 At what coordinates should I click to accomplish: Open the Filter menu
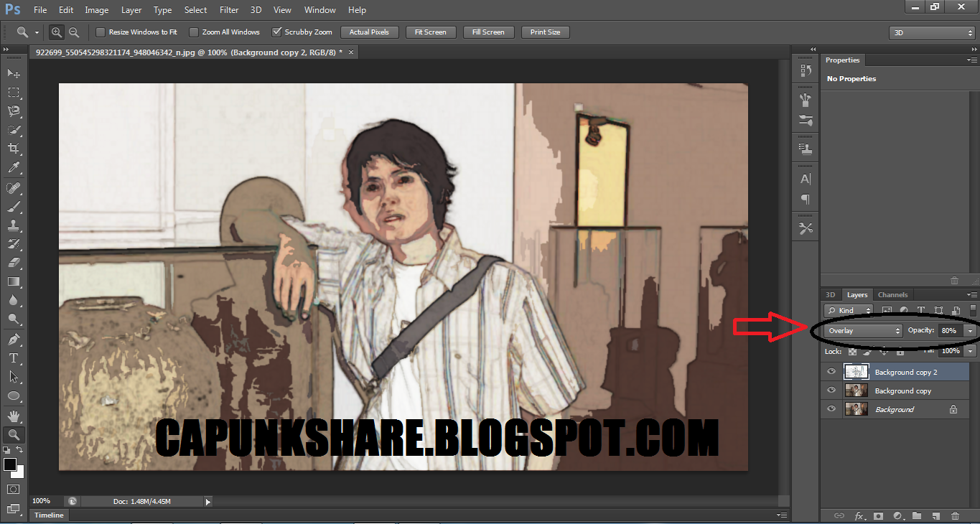point(229,10)
